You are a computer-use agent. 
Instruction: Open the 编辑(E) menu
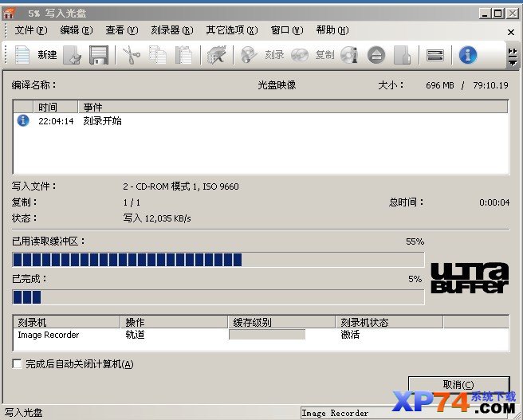click(x=77, y=30)
